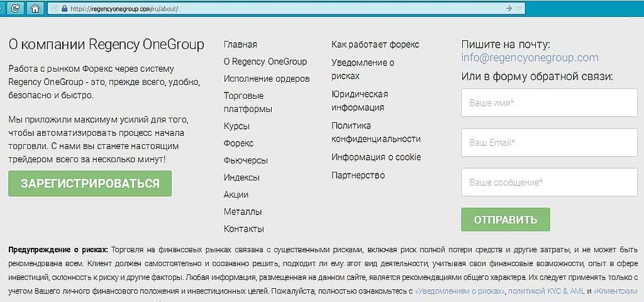This screenshot has height=302, width=644.
Task: Click the Ваше имя input field
Action: (x=549, y=103)
